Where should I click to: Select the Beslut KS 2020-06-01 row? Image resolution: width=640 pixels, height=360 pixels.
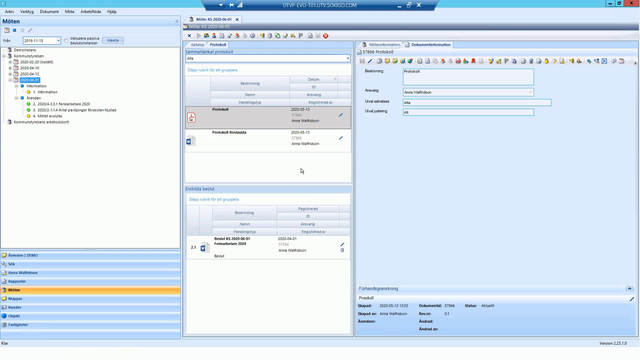tap(268, 247)
